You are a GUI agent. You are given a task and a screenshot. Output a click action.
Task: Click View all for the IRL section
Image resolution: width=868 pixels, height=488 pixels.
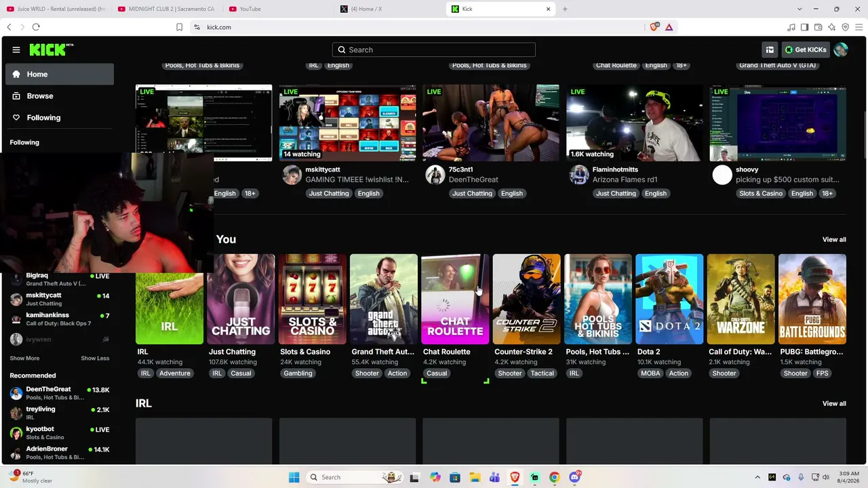pos(834,403)
